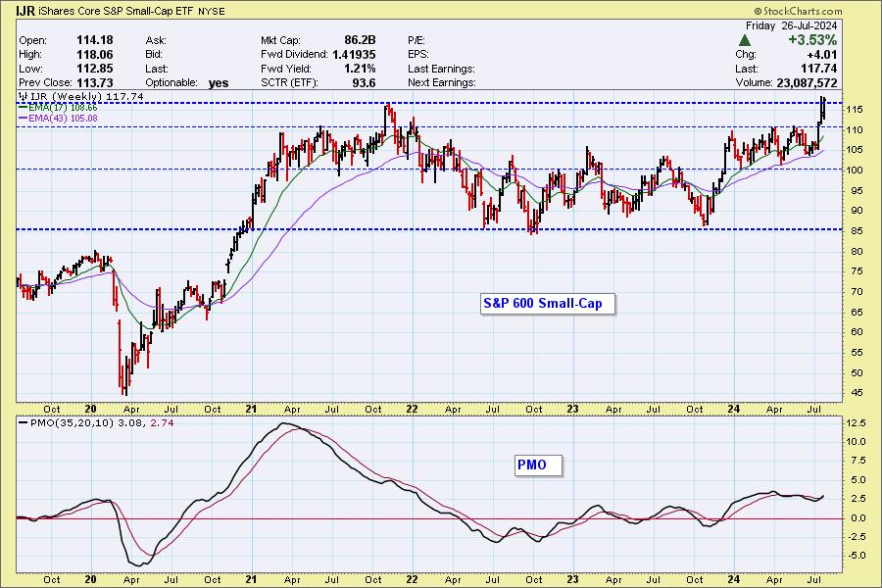Click the green EMA(17) legend line swatch

[24, 107]
